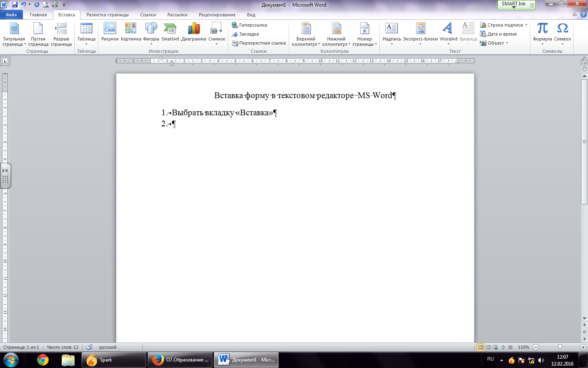This screenshot has width=588, height=368.
Task: Click the Дата и время button
Action: (x=498, y=34)
